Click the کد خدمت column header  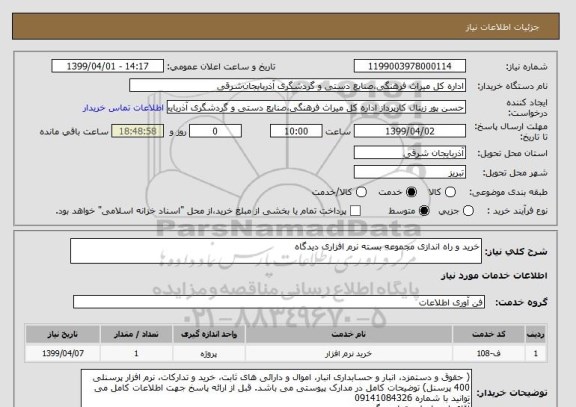click(x=489, y=334)
